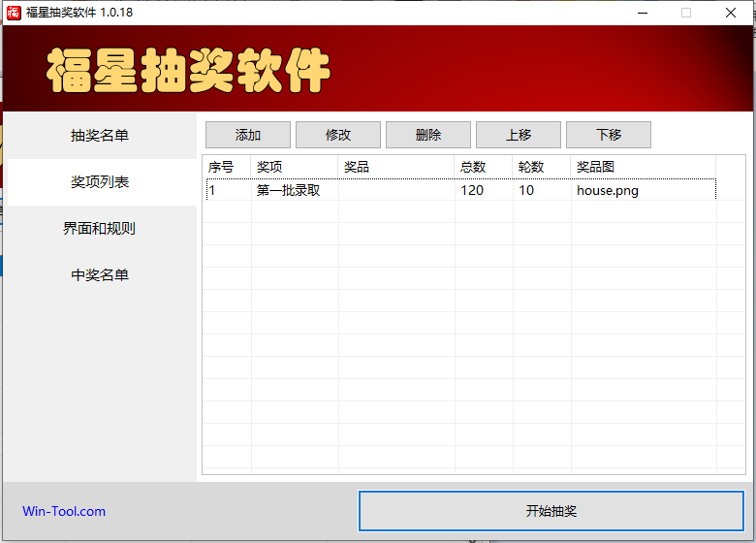Close the 福星抽奖软件 window
Screen dimensions: 756x543
point(730,13)
